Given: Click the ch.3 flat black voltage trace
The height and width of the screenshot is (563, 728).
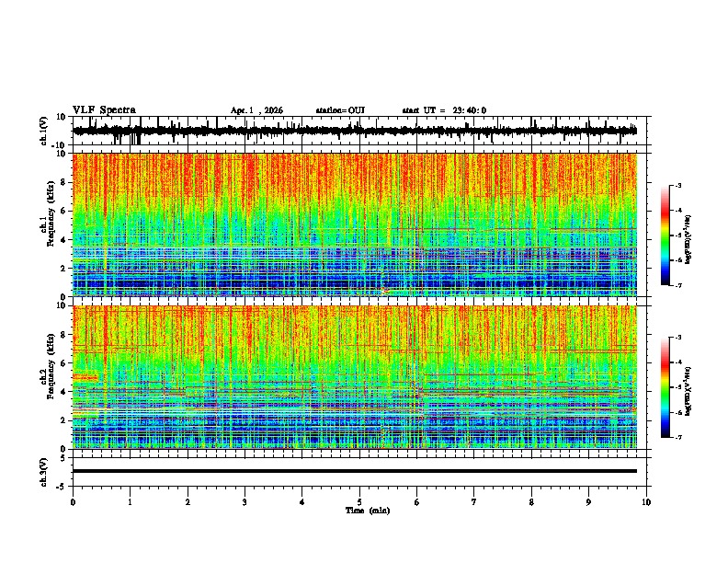Looking at the screenshot, I should tap(355, 471).
